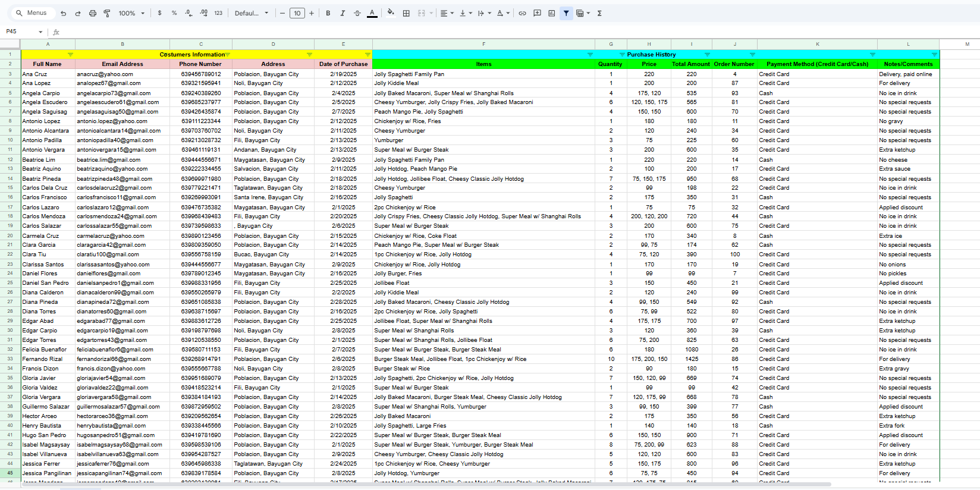The image size is (980, 490).
Task: Decrease decimal places
Action: point(189,13)
